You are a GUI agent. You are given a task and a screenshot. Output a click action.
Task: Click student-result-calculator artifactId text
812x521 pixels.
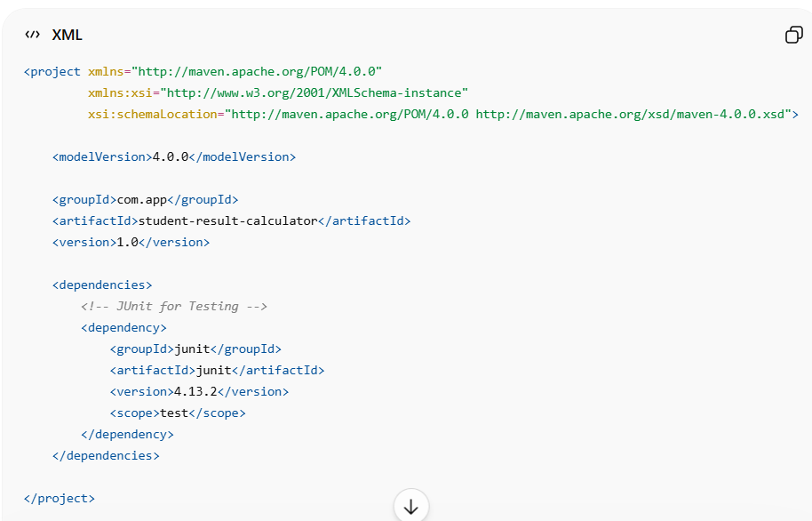click(227, 220)
